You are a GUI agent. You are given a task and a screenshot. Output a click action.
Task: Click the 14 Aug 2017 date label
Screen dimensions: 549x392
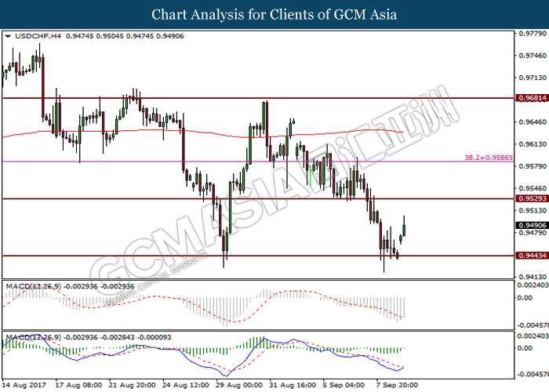click(24, 385)
